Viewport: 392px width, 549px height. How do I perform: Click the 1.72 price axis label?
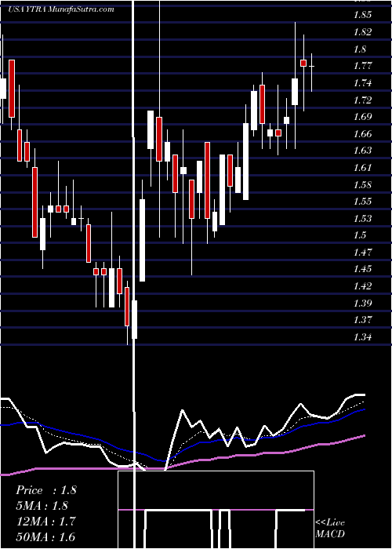tap(362, 100)
